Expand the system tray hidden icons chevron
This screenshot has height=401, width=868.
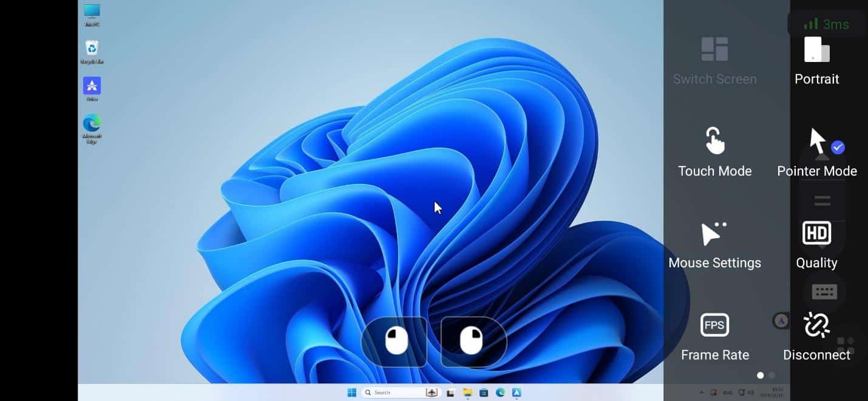(x=702, y=392)
